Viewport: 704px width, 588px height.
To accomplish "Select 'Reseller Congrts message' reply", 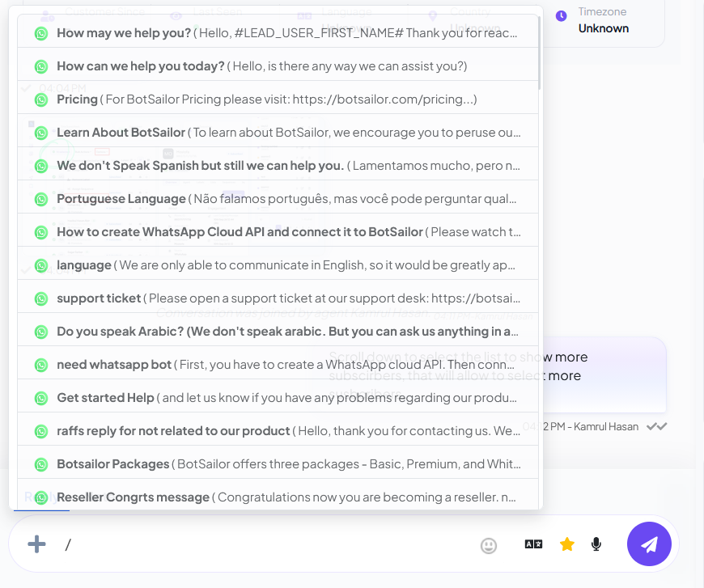I will 278,496.
